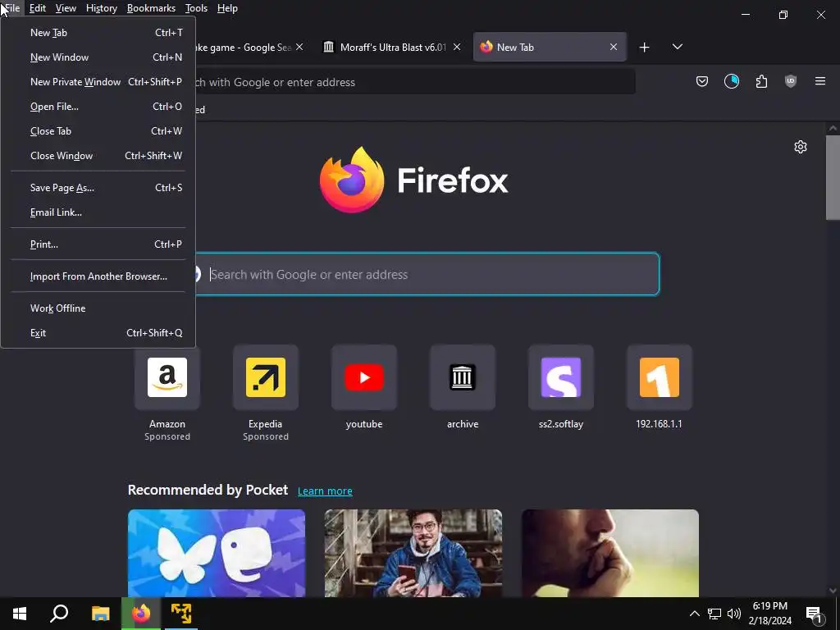
Task: Open the Save to Pocket icon
Action: (x=702, y=81)
